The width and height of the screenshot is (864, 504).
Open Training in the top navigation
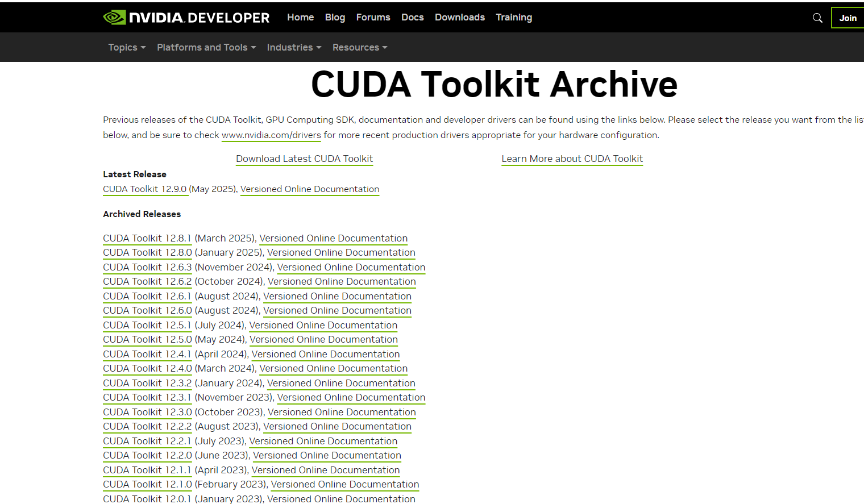pos(514,17)
